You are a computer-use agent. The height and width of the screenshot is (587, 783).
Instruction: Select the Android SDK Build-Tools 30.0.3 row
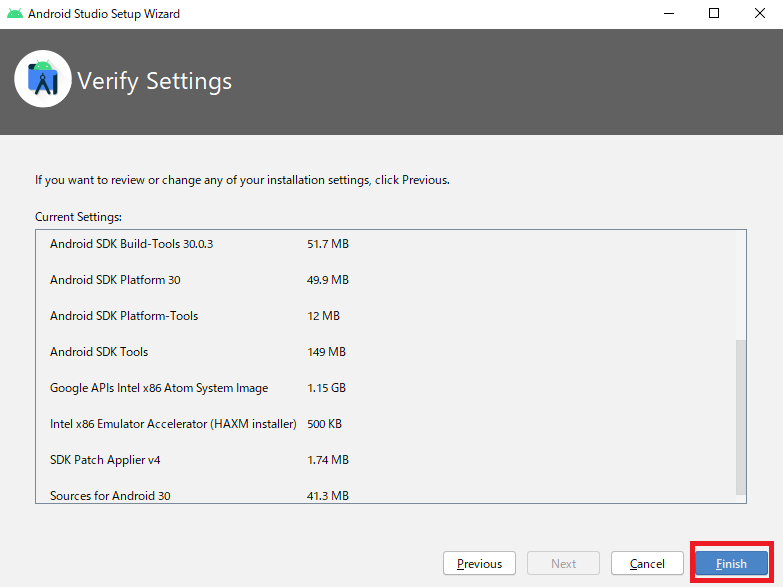coord(131,244)
